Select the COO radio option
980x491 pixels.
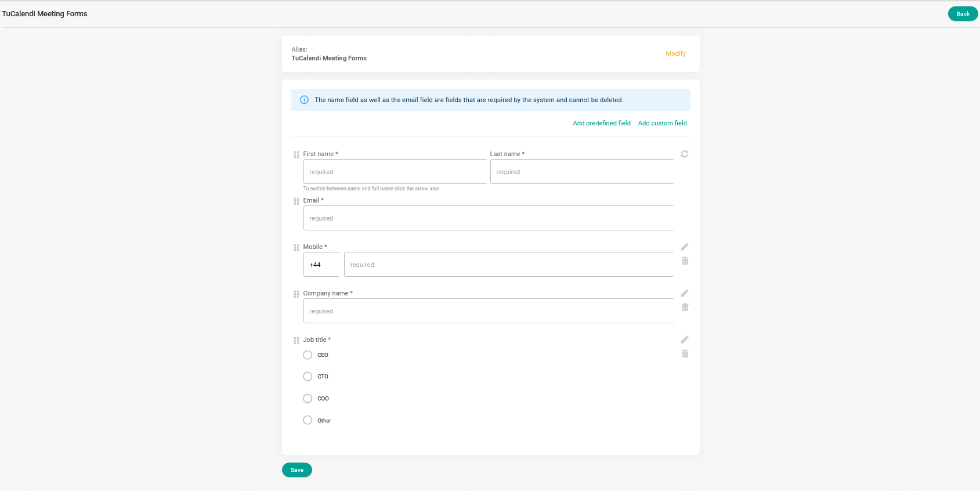coord(308,398)
